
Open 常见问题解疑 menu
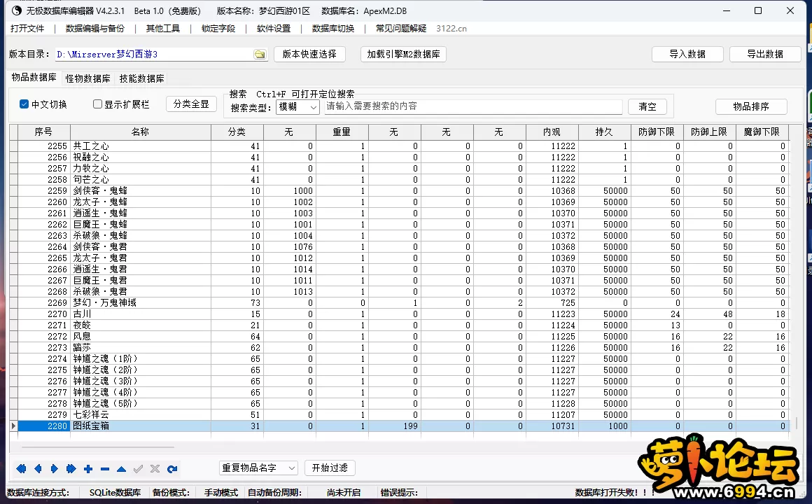coord(401,29)
